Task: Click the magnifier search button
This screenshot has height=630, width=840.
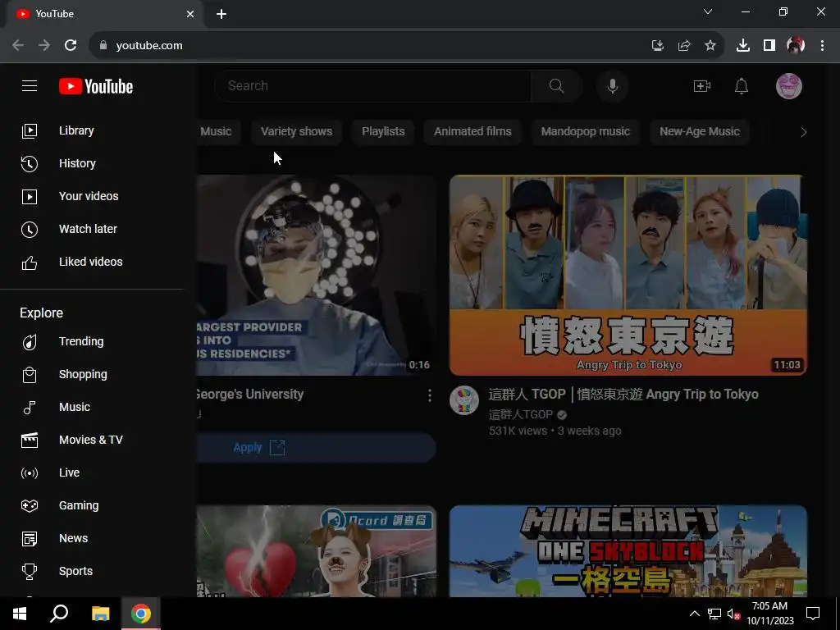Action: [557, 85]
